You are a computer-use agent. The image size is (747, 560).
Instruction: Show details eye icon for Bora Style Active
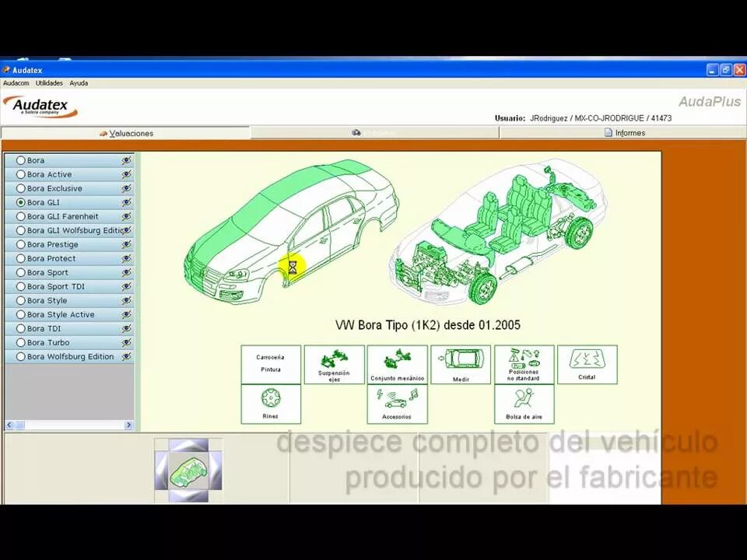126,315
